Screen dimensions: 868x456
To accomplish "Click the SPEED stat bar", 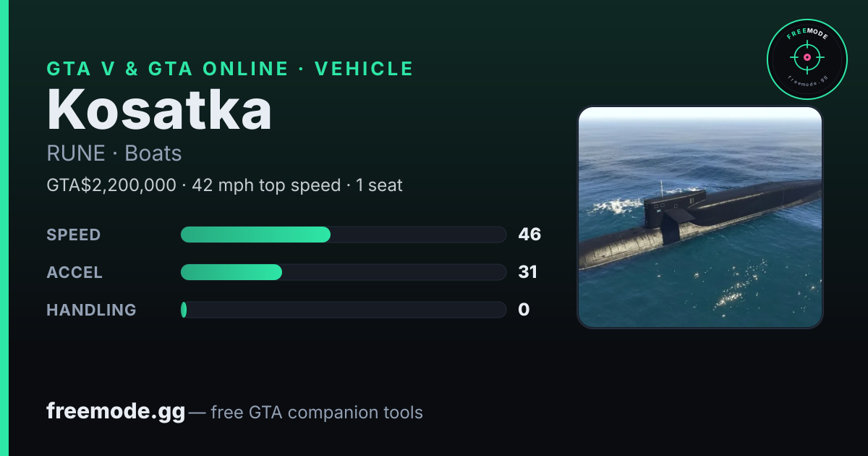I will [x=343, y=235].
